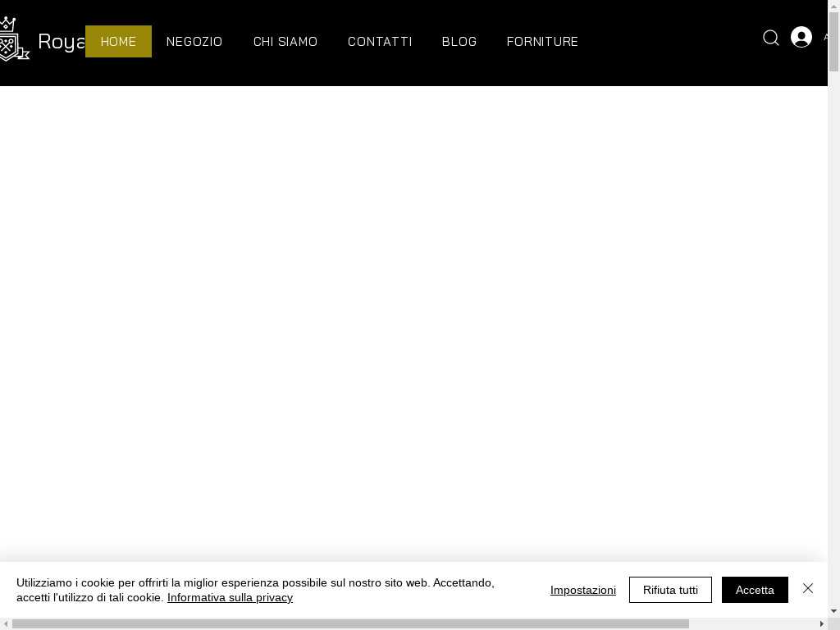This screenshot has height=630, width=840.
Task: Open Informativa sulla privacy link
Action: 230,597
